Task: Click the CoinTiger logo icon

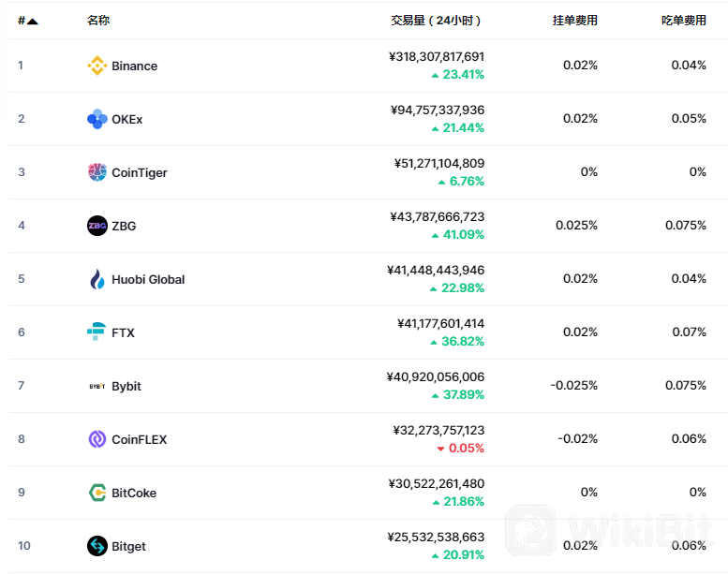Action: tap(97, 172)
